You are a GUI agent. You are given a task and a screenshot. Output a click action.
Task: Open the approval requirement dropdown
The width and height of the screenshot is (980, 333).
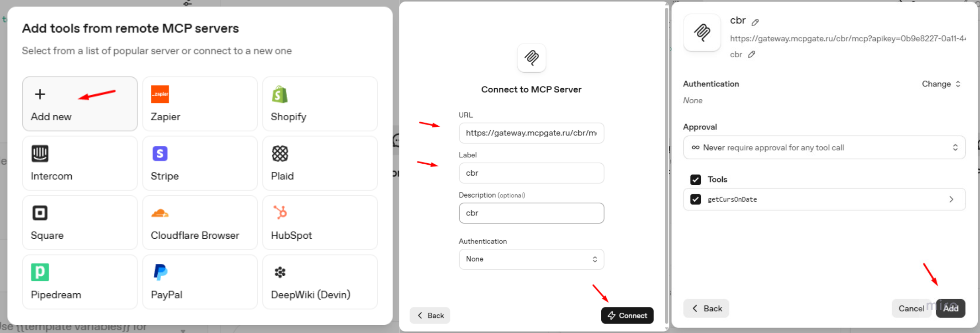[824, 147]
